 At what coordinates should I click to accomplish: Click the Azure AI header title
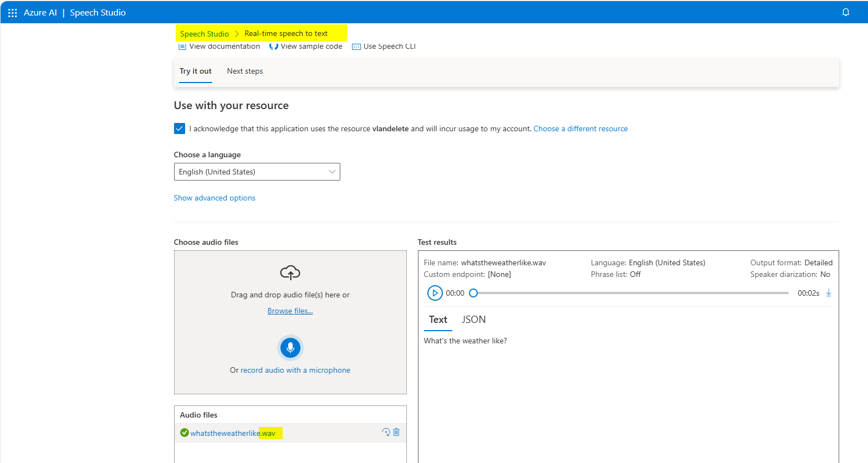pos(40,12)
